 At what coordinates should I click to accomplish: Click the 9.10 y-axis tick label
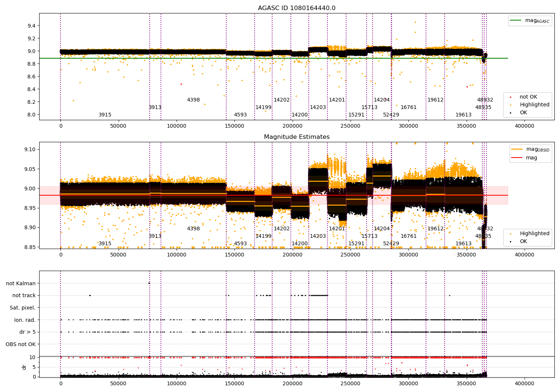click(30, 150)
